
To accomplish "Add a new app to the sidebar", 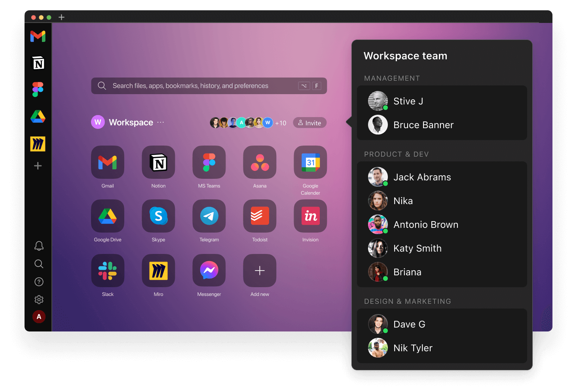I will [38, 166].
